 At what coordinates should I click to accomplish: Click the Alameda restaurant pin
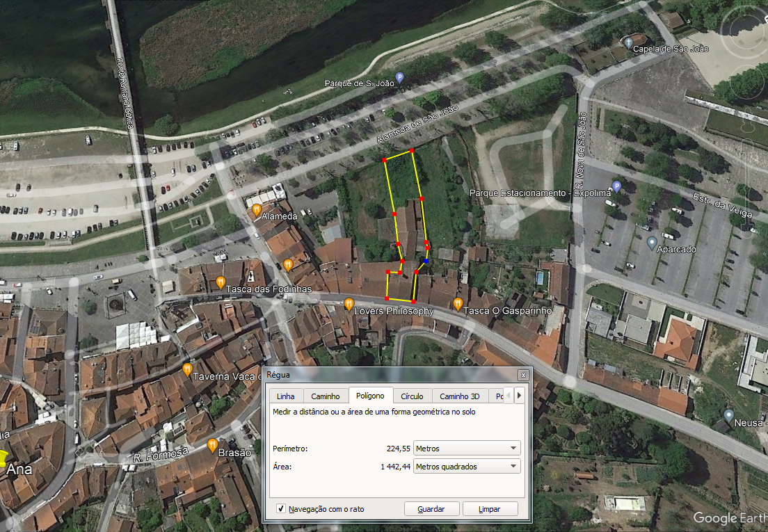click(x=257, y=209)
